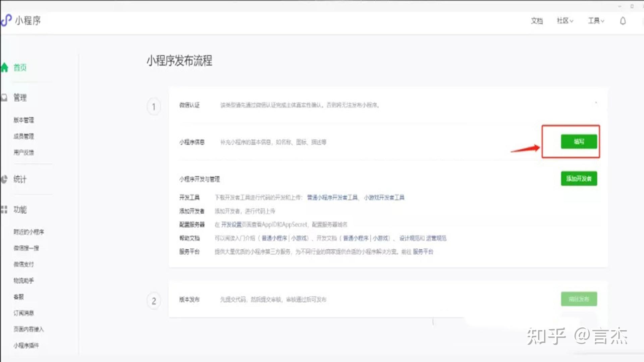Click the 添加开发者 button
This screenshot has width=644, height=362.
click(579, 179)
